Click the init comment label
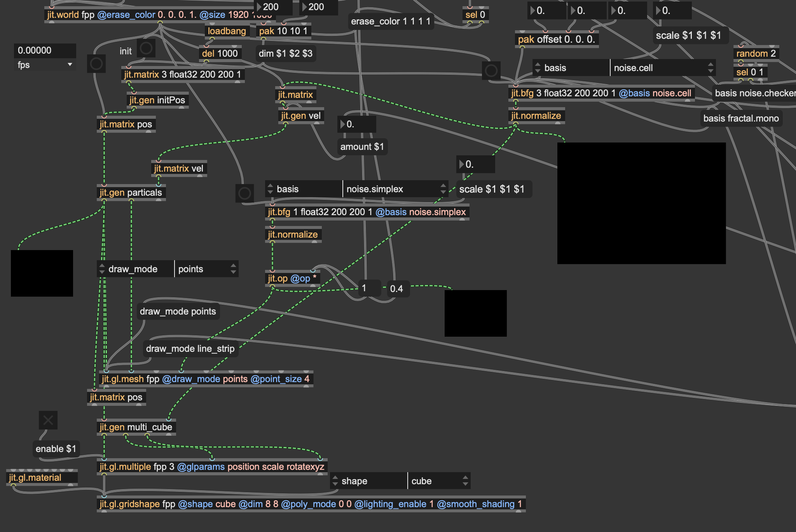Image resolution: width=796 pixels, height=532 pixels. point(126,51)
